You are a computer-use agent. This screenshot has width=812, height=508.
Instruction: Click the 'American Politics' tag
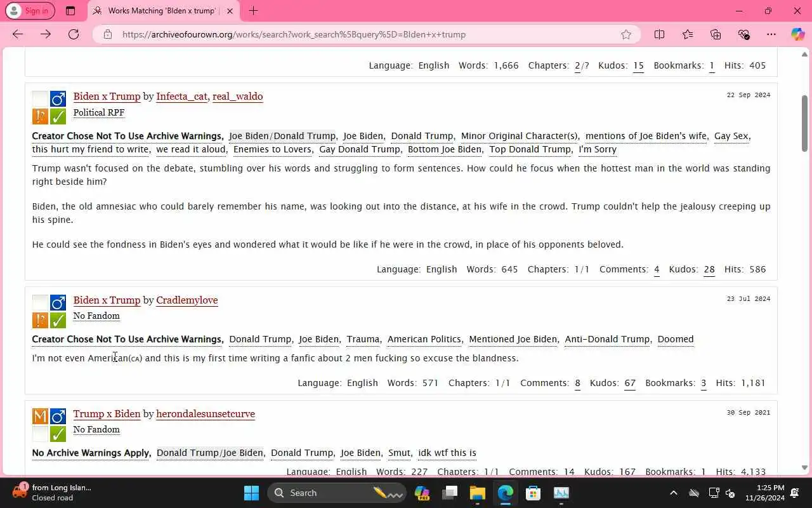[x=424, y=339]
